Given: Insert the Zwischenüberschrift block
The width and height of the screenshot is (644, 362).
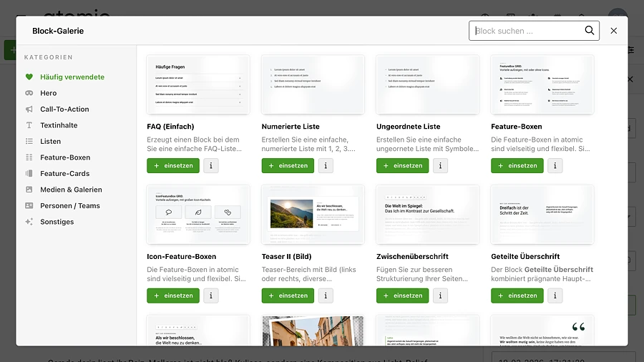Looking at the screenshot, I should click(x=402, y=295).
